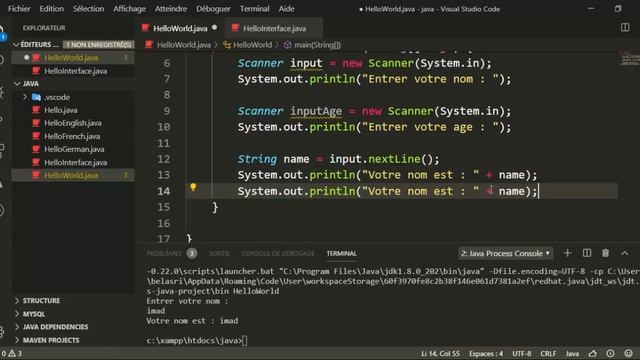Change line endings via CRLF entry
640x360 pixels.
pyautogui.click(x=548, y=353)
